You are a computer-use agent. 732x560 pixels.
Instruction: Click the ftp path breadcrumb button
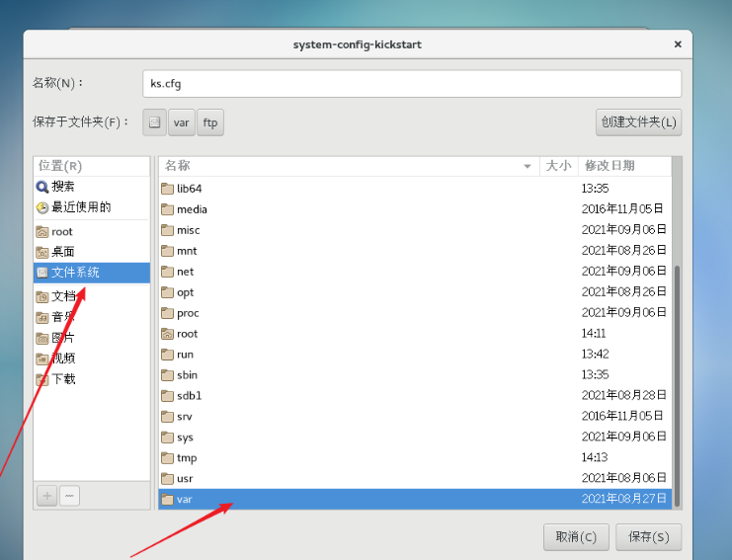(x=210, y=122)
